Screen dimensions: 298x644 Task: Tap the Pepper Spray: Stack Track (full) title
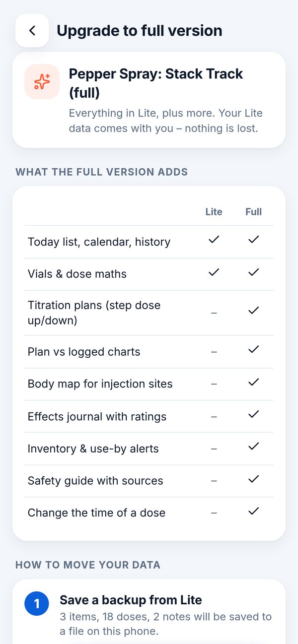click(x=156, y=83)
